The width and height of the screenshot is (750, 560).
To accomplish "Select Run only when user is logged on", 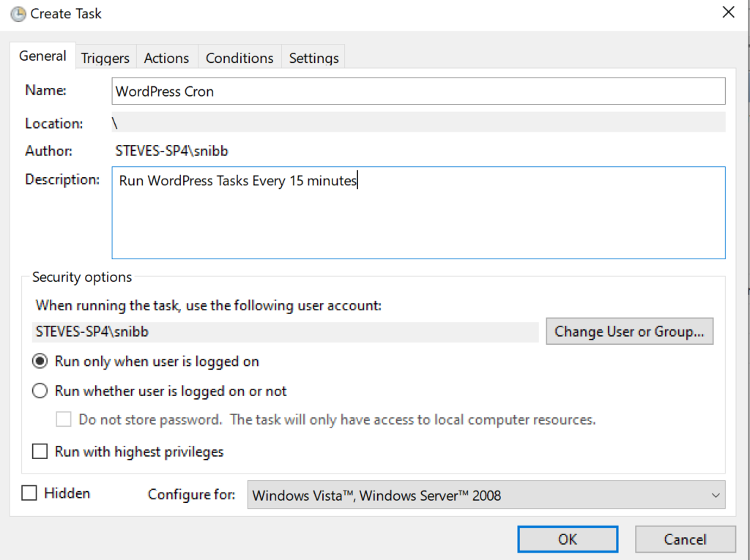I will [40, 362].
